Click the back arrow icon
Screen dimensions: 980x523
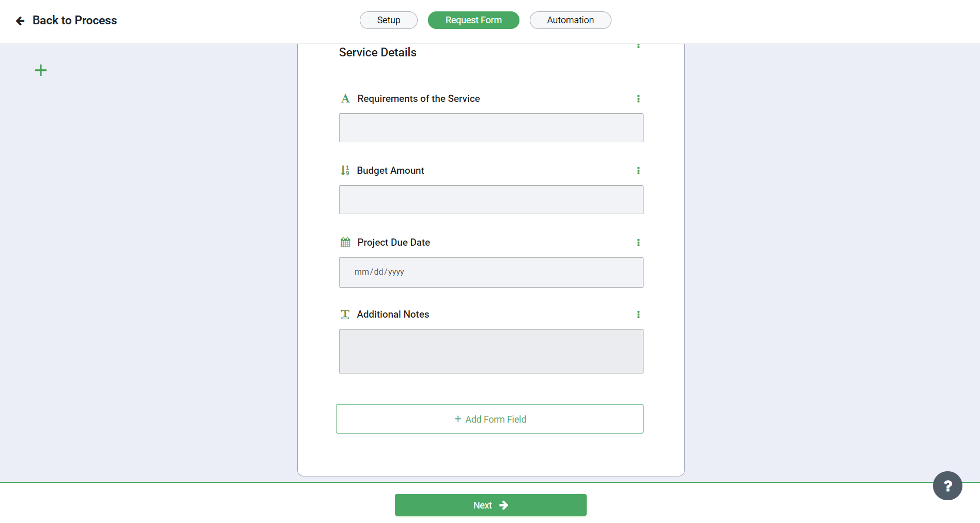point(20,21)
